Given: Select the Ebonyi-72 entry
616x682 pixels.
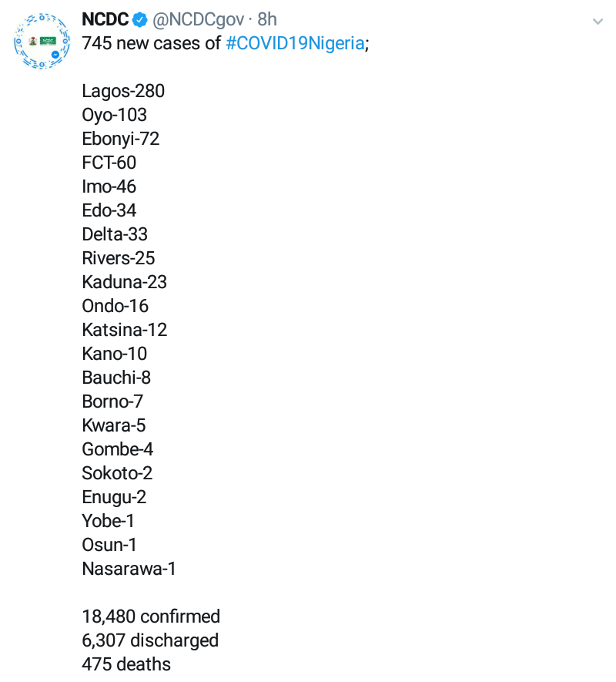Looking at the screenshot, I should click(x=120, y=139).
